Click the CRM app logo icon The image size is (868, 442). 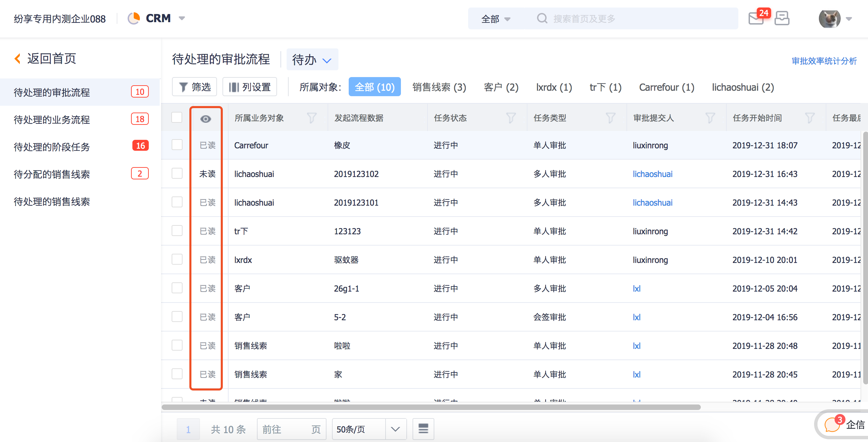134,18
